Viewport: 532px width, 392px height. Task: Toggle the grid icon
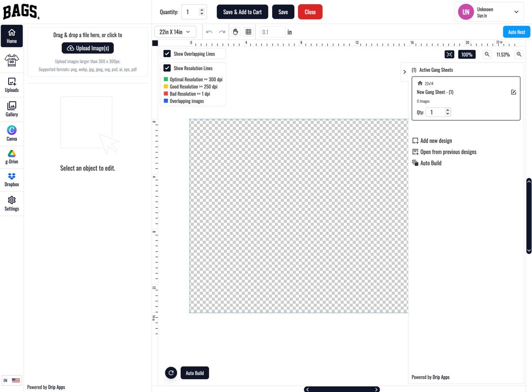pyautogui.click(x=248, y=32)
